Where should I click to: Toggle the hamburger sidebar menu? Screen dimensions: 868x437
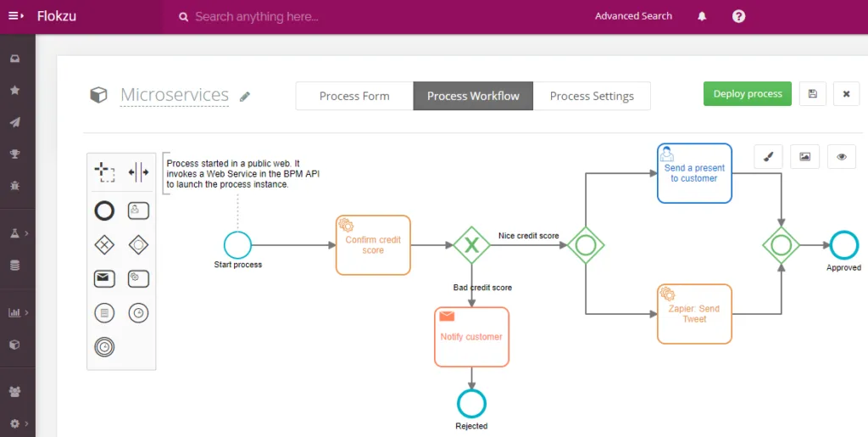pos(16,16)
